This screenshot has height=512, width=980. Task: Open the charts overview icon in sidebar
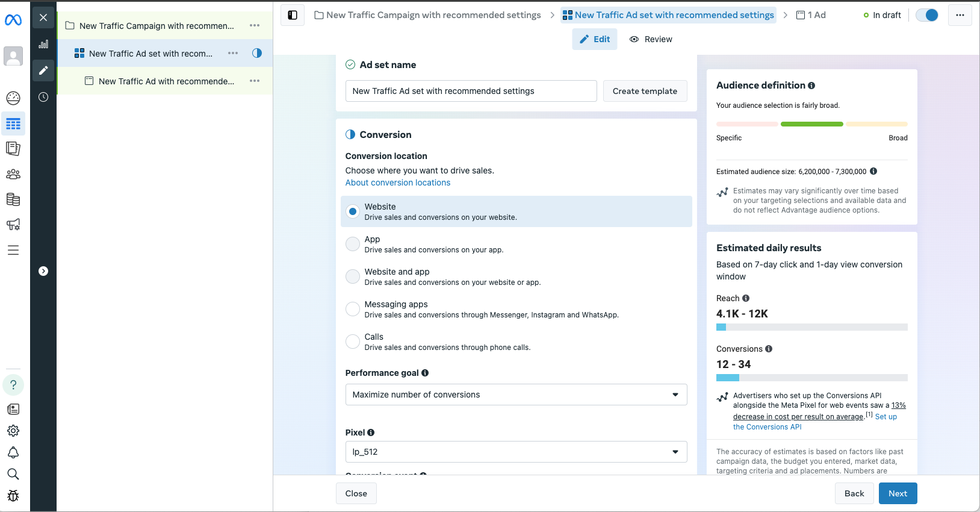(43, 44)
